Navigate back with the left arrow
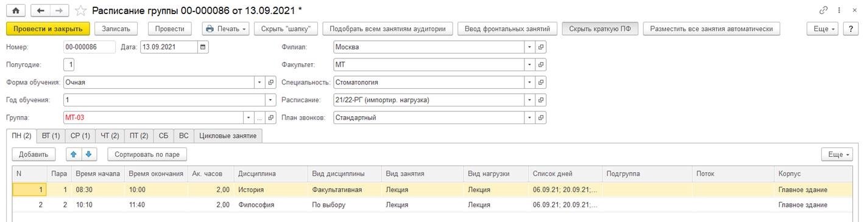Viewport: 868px width, 222px height. click(x=40, y=10)
